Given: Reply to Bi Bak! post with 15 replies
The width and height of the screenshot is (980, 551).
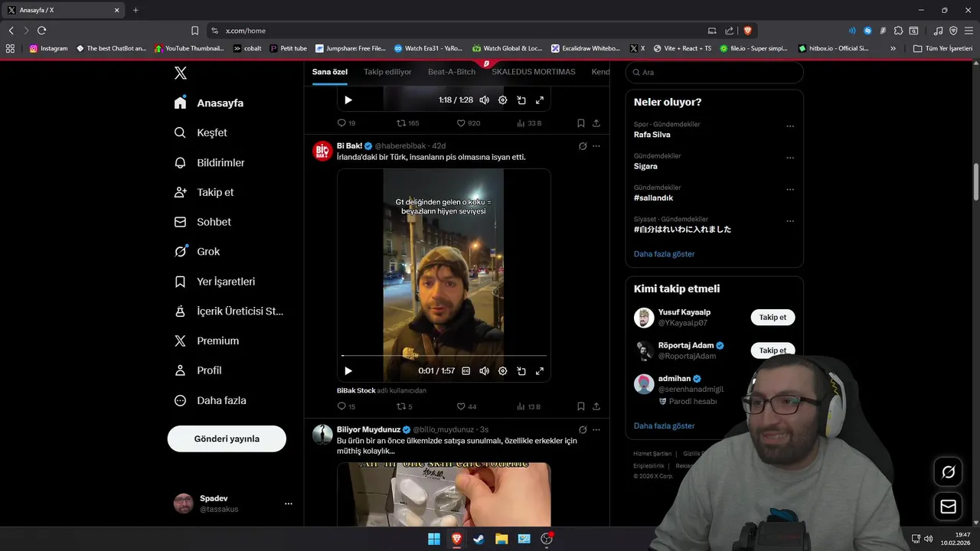Looking at the screenshot, I should pos(346,406).
